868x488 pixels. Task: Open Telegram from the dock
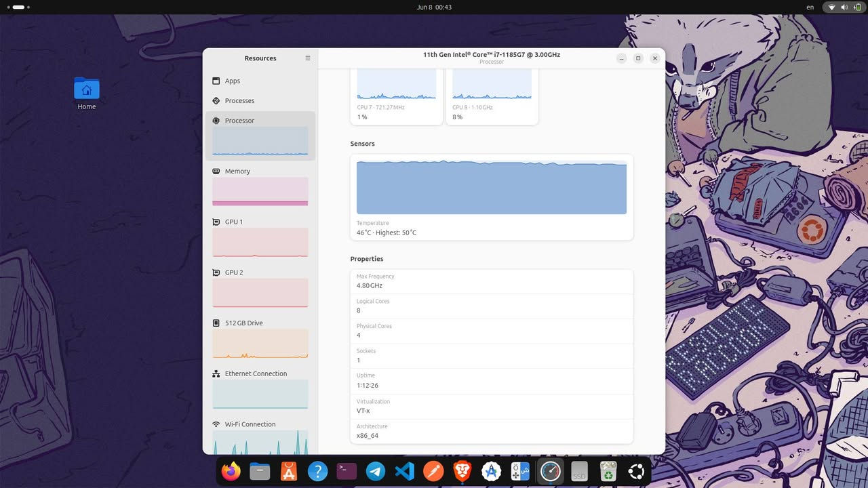[376, 471]
